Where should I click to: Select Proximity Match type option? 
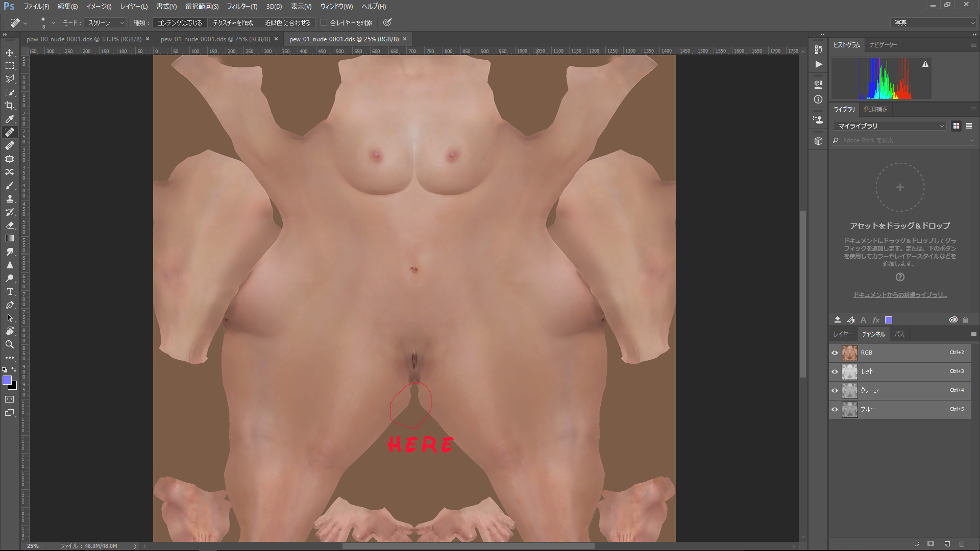(x=287, y=22)
